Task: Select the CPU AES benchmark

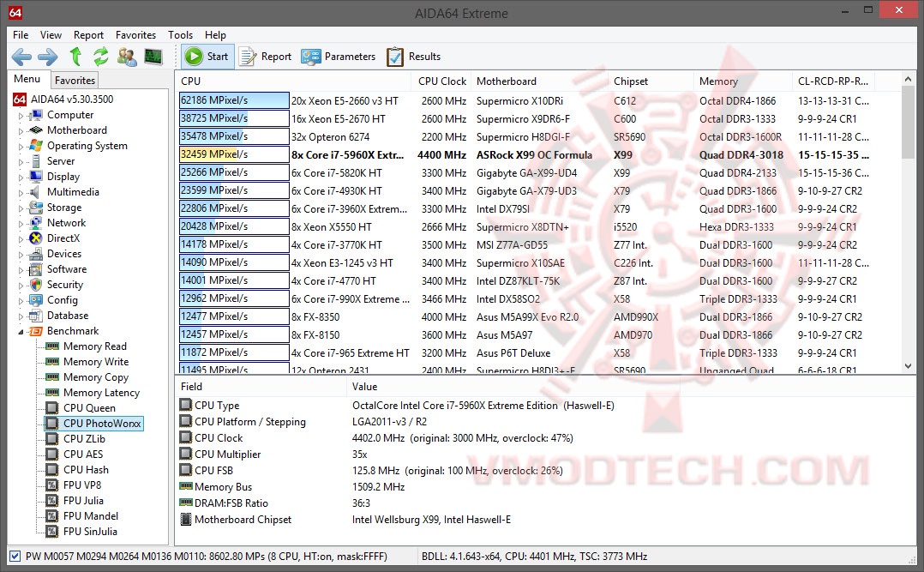Action: pos(83,454)
